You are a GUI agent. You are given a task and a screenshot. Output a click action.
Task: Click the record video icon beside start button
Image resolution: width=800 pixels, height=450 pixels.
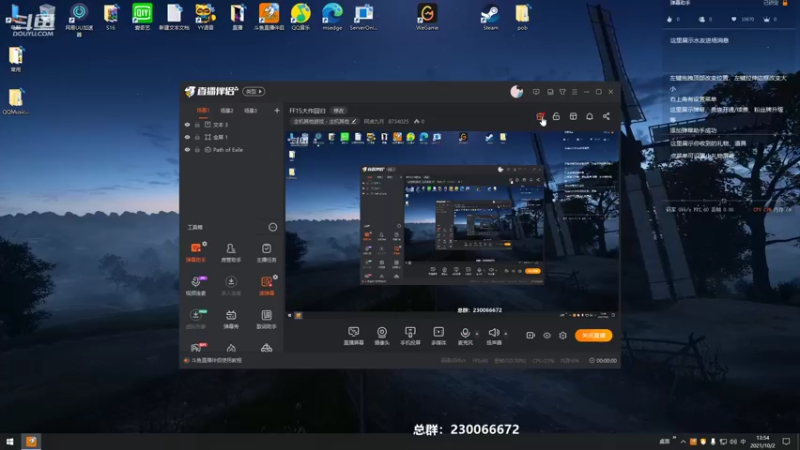(530, 335)
